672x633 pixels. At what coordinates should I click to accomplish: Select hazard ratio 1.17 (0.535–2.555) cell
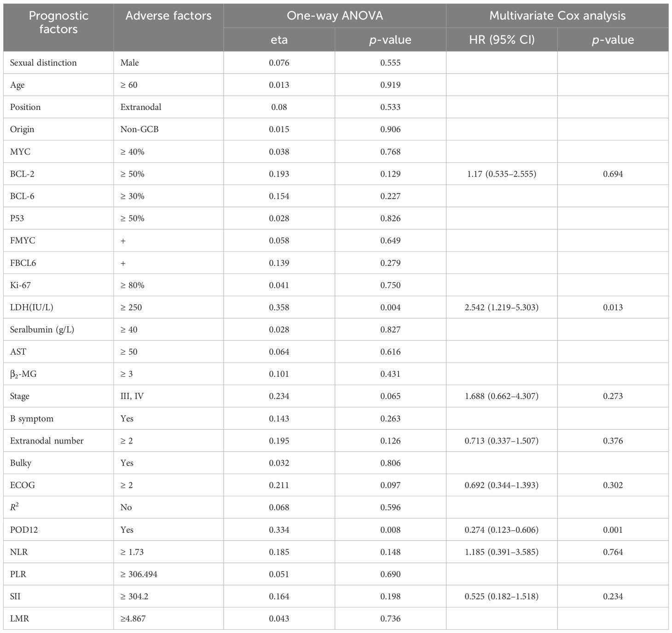(x=501, y=174)
